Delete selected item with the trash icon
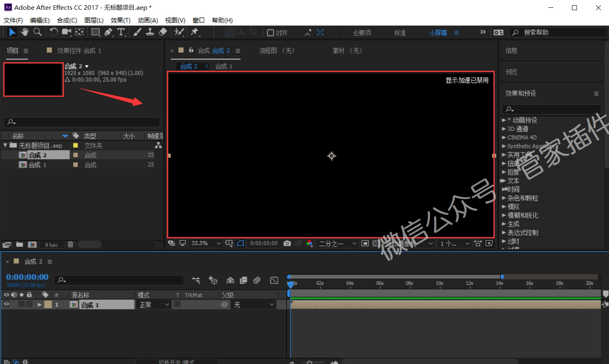609x364 pixels. (70, 244)
